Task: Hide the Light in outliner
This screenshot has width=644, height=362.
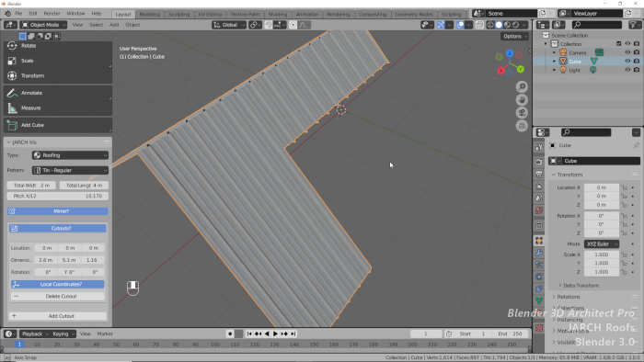Action: (627, 70)
